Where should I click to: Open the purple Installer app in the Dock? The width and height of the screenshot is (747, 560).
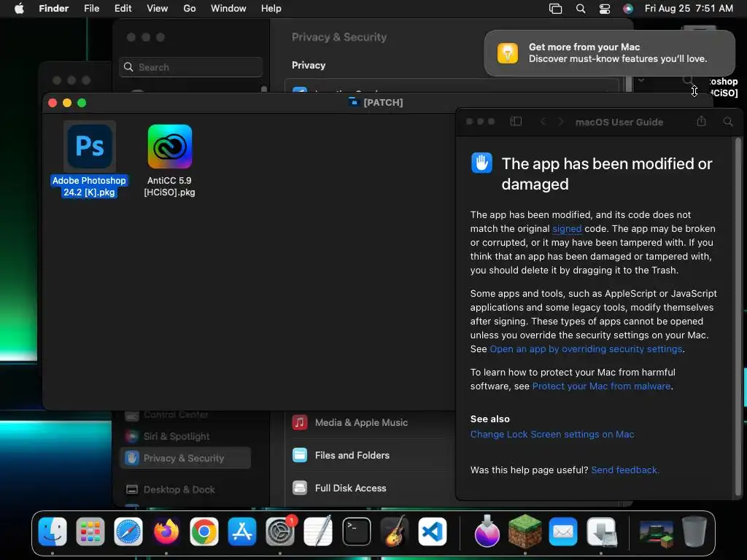point(487,532)
